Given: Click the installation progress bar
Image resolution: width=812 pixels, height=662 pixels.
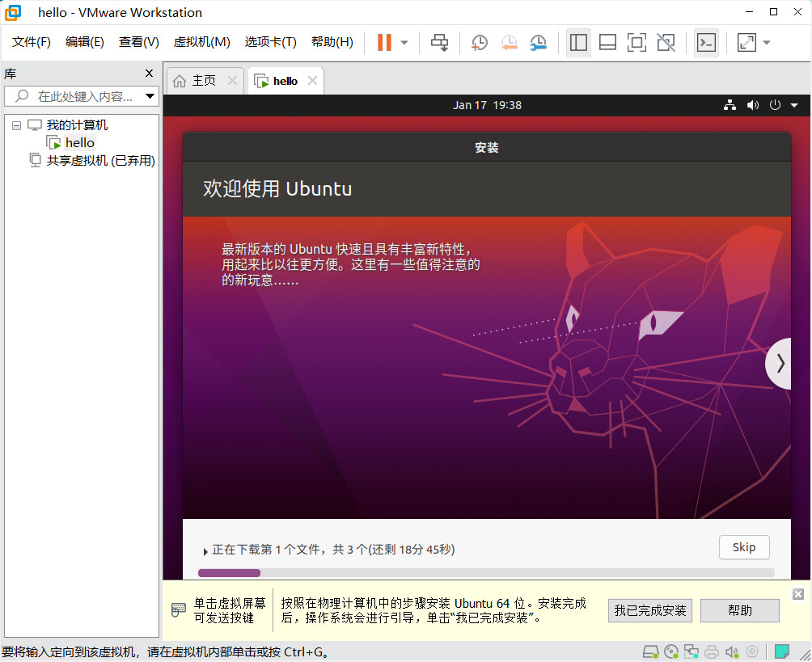Looking at the screenshot, I should [486, 572].
